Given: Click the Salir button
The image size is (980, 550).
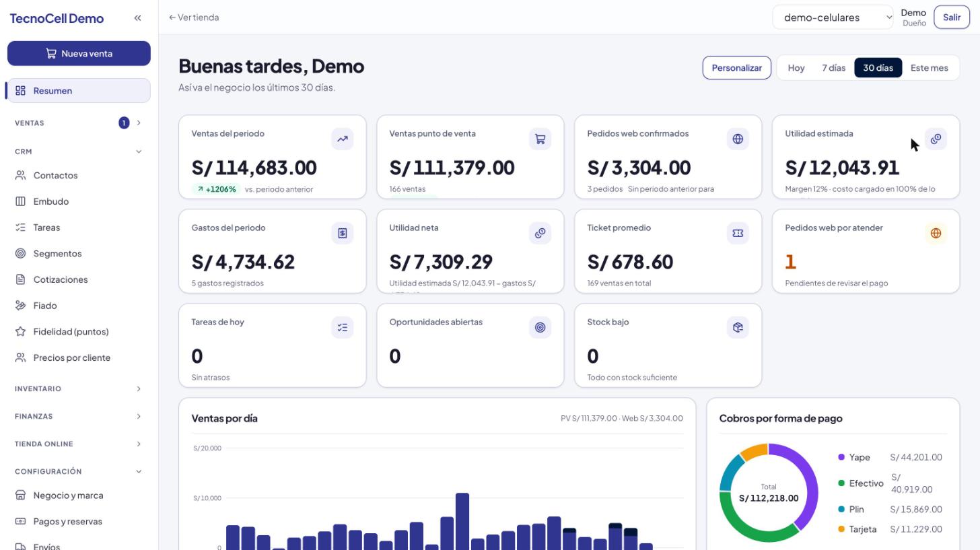Looking at the screenshot, I should [x=952, y=18].
